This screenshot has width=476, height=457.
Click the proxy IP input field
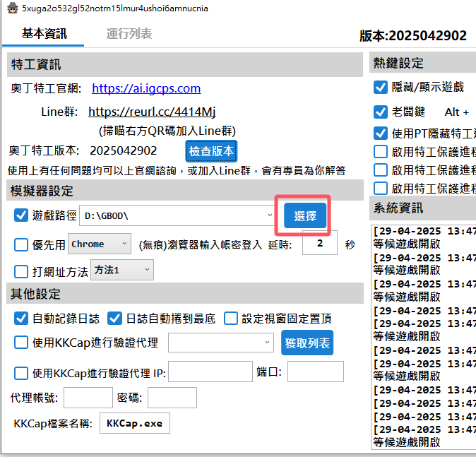pos(210,372)
